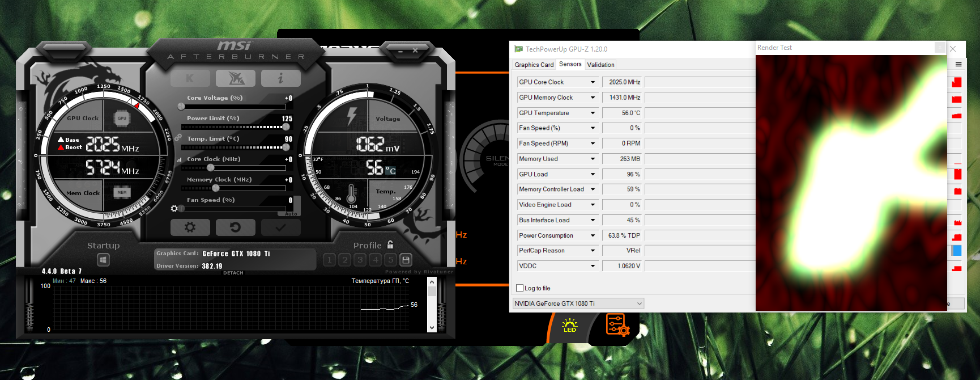The image size is (980, 380).
Task: Open Afterburner settings gear button
Action: pyautogui.click(x=190, y=227)
